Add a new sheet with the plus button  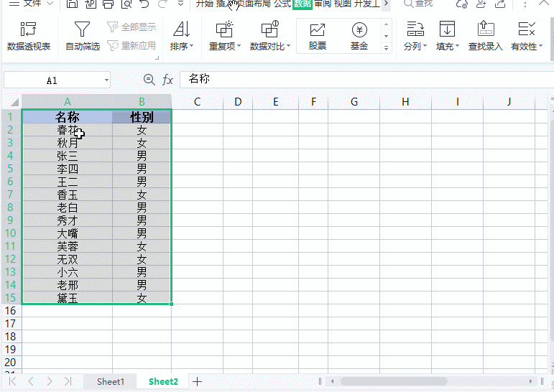point(197,381)
